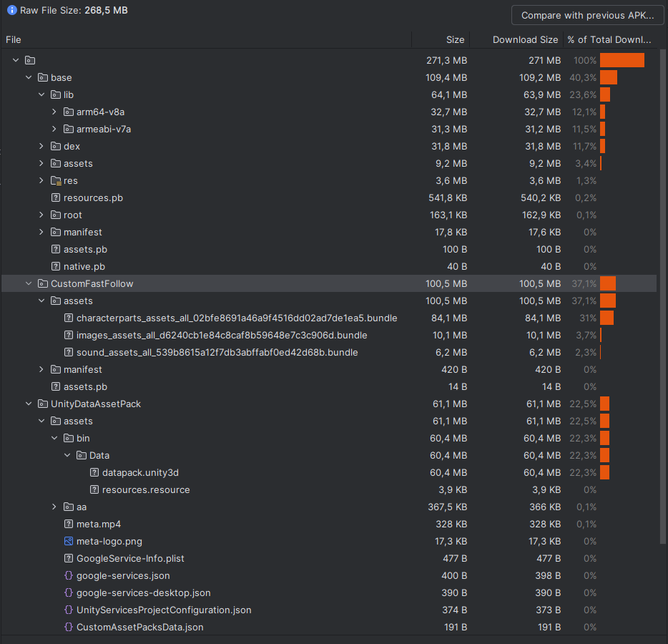Image resolution: width=668 pixels, height=644 pixels.
Task: Click the 100% download percentage bar
Action: pyautogui.click(x=621, y=60)
